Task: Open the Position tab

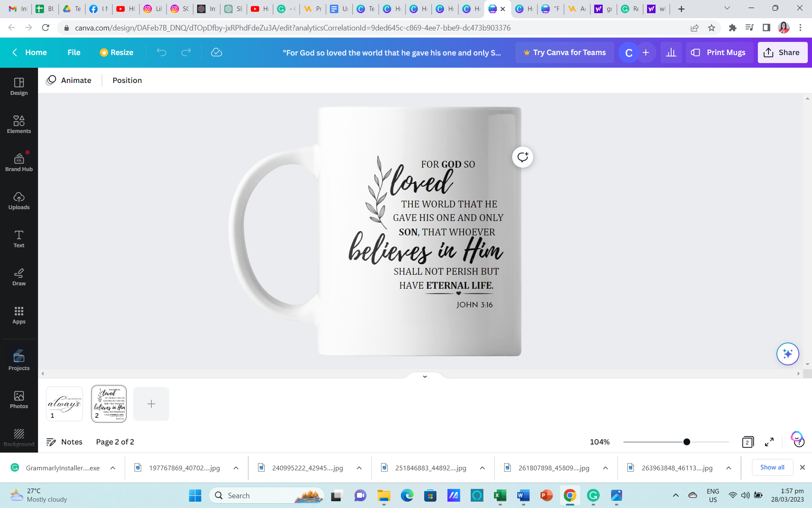Action: pos(127,80)
